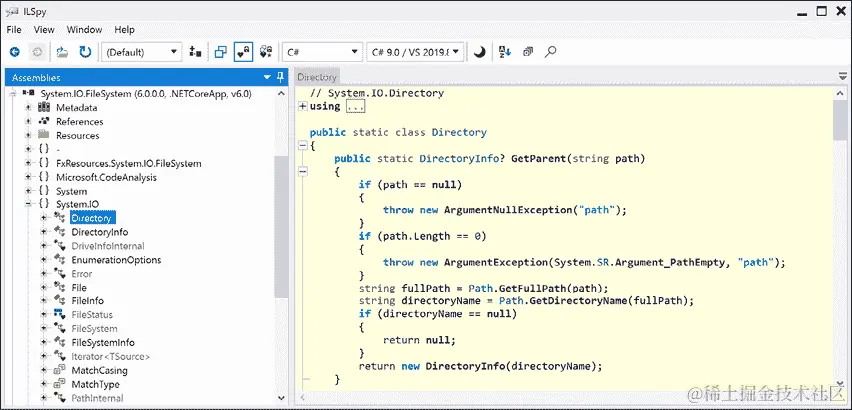Click the Resources folder icon
This screenshot has height=410, width=852.
(x=44, y=135)
